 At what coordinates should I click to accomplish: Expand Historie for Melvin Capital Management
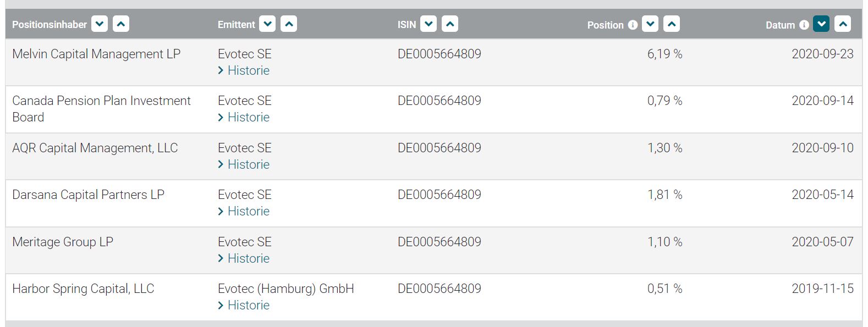point(248,70)
